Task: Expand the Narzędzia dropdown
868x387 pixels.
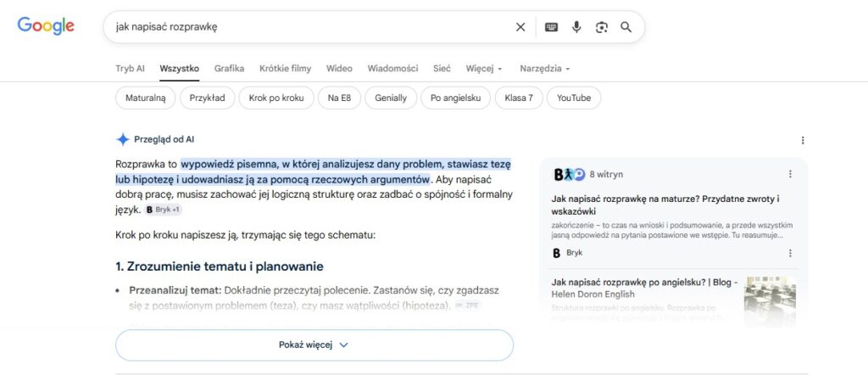Action: coord(545,69)
